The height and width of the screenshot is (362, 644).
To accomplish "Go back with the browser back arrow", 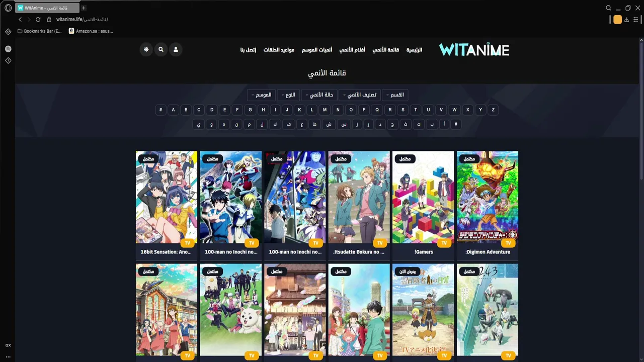I will coord(20,20).
